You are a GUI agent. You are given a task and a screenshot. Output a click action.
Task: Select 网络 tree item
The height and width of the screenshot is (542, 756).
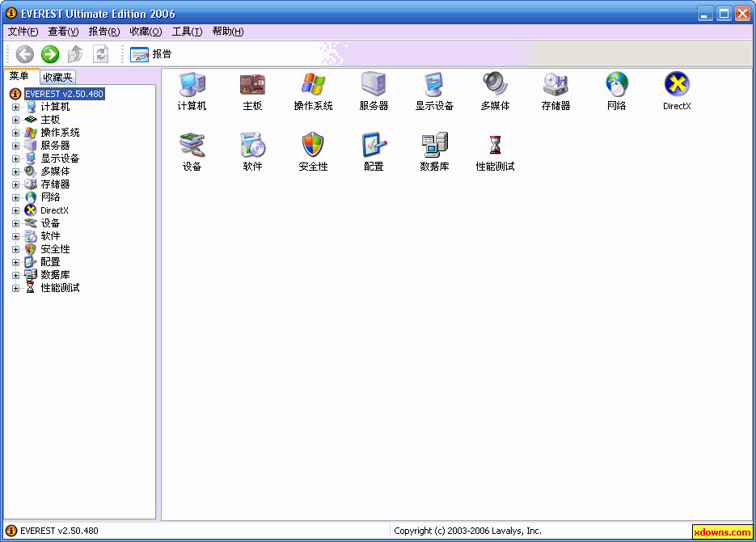point(50,197)
